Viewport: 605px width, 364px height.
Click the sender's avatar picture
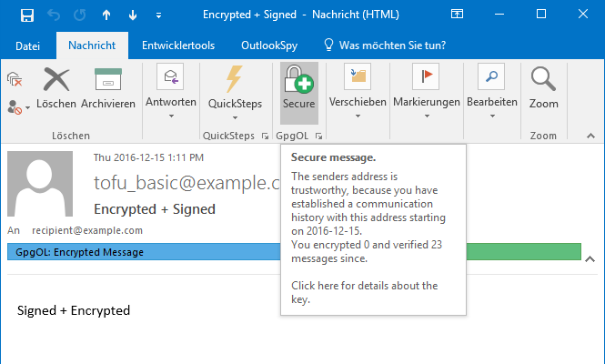coord(45,183)
